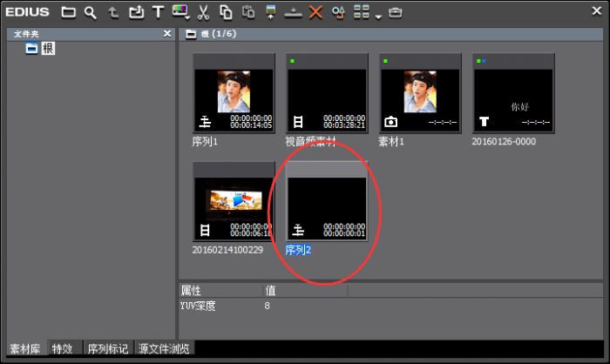Click the copy icon in the toolbar
This screenshot has height=364, width=610.
click(226, 12)
